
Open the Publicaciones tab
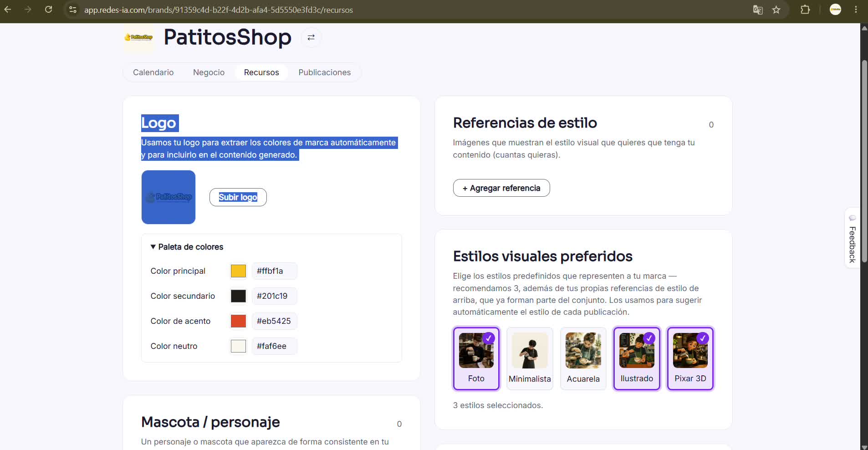point(324,72)
